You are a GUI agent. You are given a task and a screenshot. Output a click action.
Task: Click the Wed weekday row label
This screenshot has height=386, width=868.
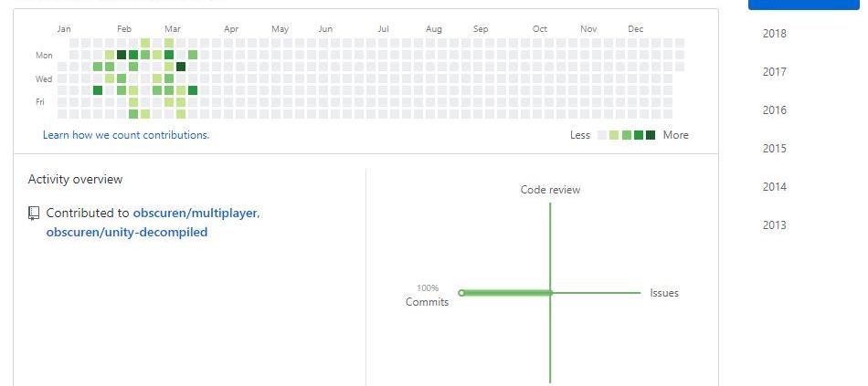44,79
